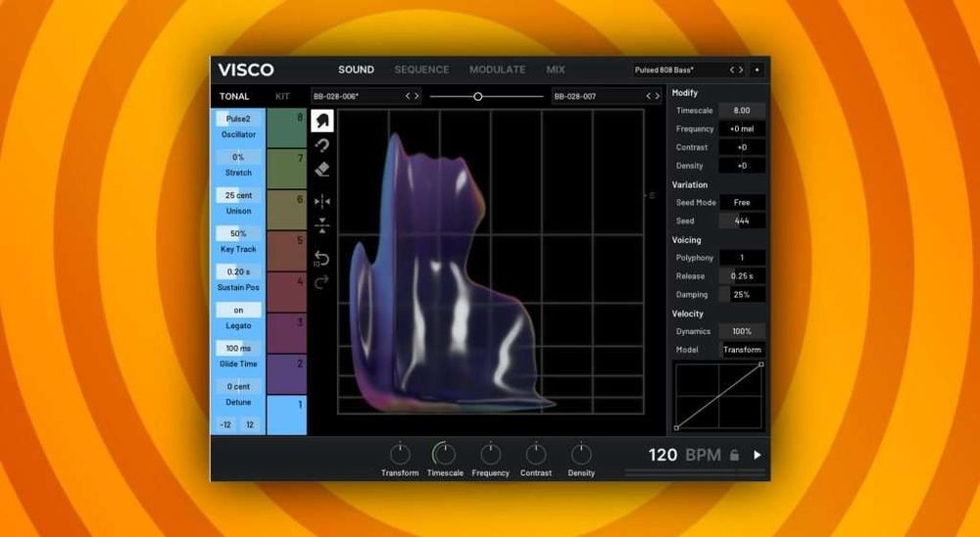Open the Pulse2 Oscillator selector
Viewport: 980px width, 537px height.
pos(238,119)
